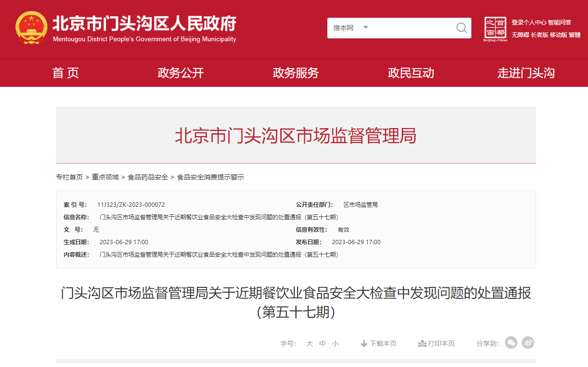
Task: Click the magnifier search icon
Action: coord(461,28)
